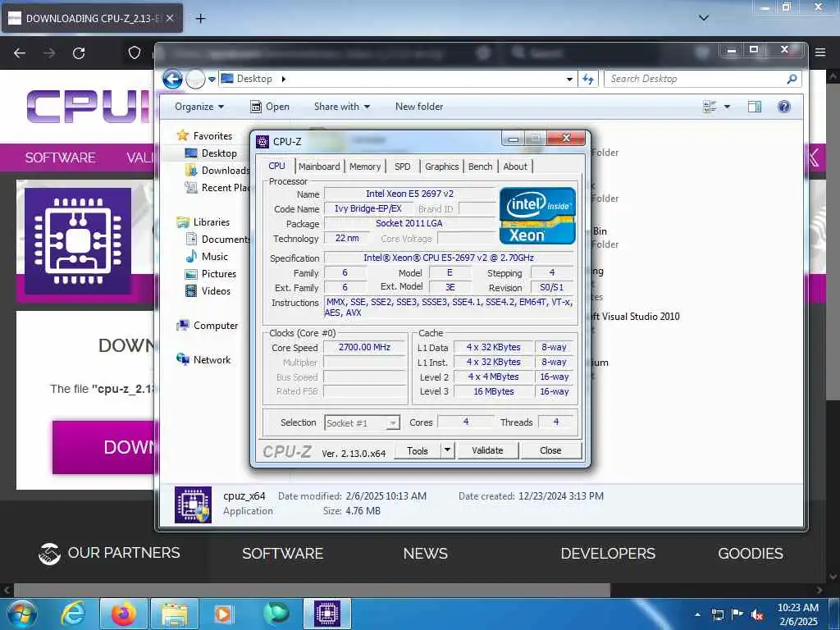Screen dimensions: 840x630
Task: Click the Explorer help icon
Action: (x=783, y=107)
